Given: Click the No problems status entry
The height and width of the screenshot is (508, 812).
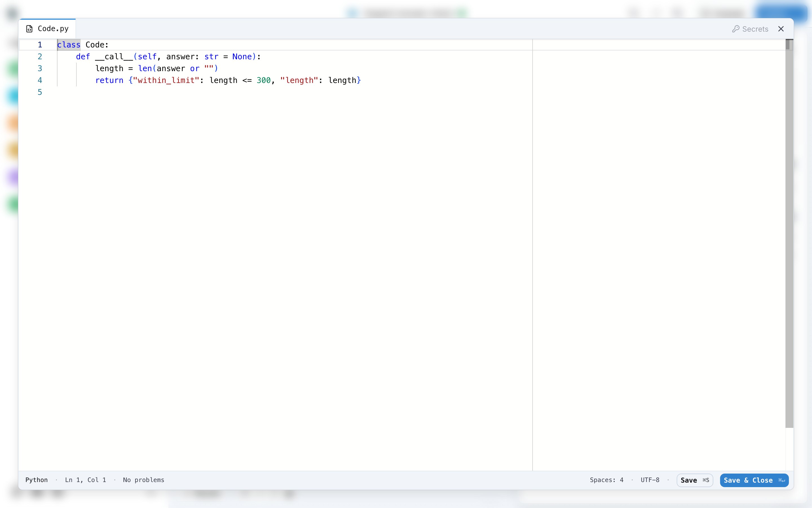Looking at the screenshot, I should (144, 480).
